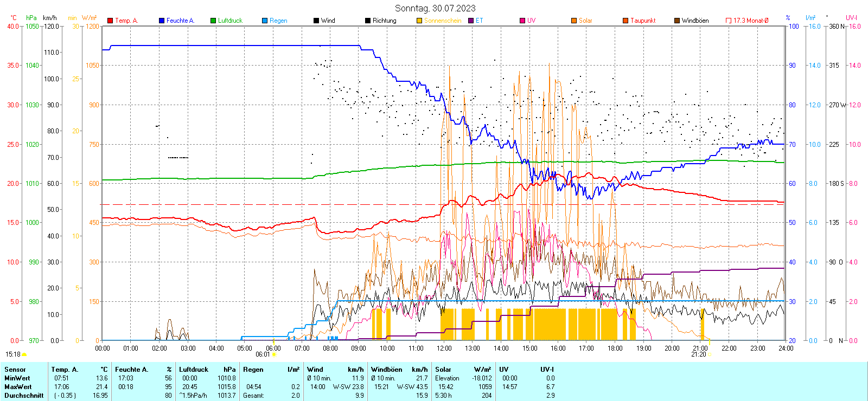The height and width of the screenshot is (401, 868).
Task: Click the sun icon next to 15:18
Action: coord(24,354)
